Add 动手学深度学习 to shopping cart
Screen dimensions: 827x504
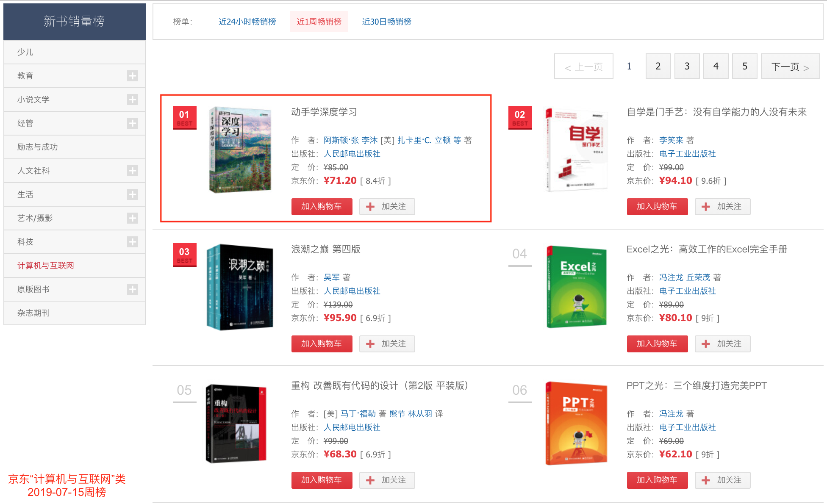(322, 206)
